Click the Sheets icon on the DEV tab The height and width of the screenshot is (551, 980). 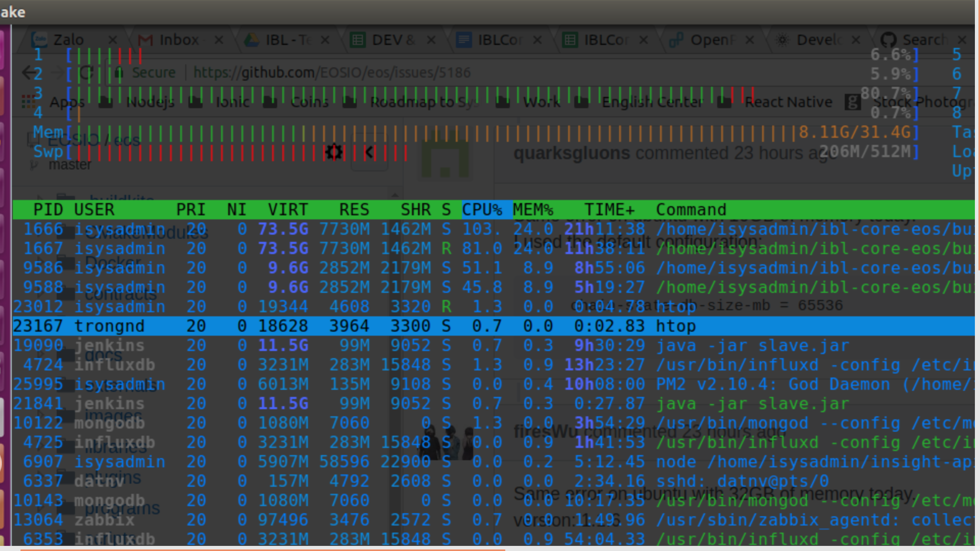(359, 40)
